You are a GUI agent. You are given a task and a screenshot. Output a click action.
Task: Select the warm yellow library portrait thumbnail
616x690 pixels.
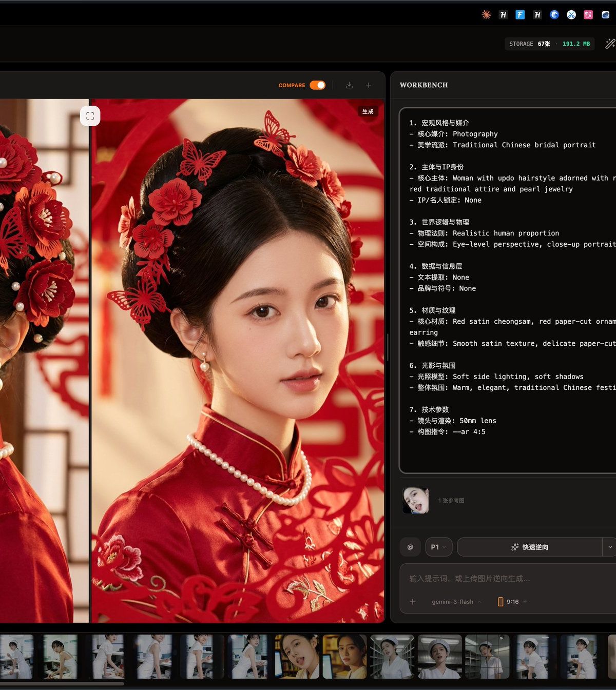point(344,656)
